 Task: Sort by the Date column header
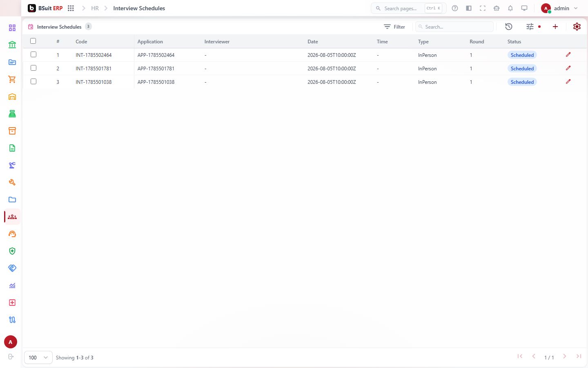313,42
